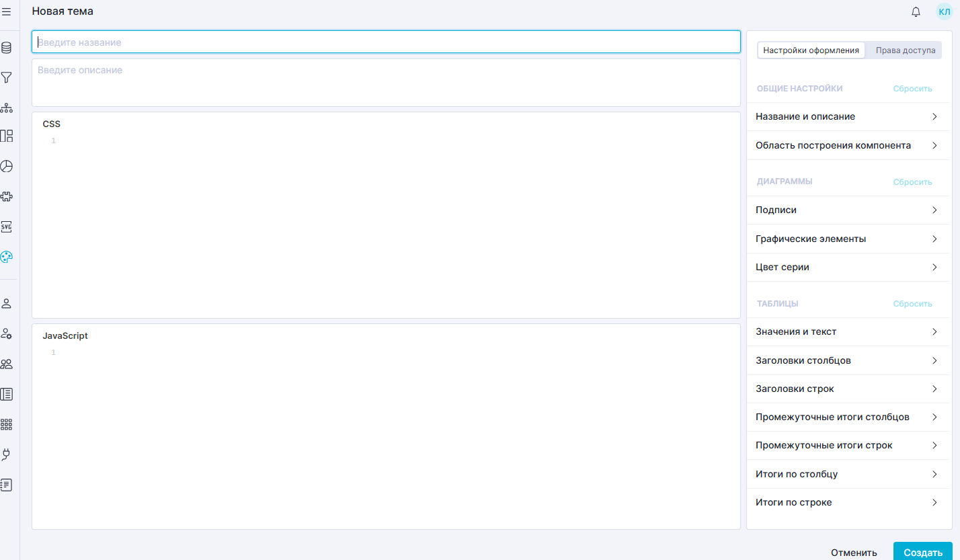The height and width of the screenshot is (560, 960).
Task: Click the funnel filter icon in sidebar
Action: [7, 78]
